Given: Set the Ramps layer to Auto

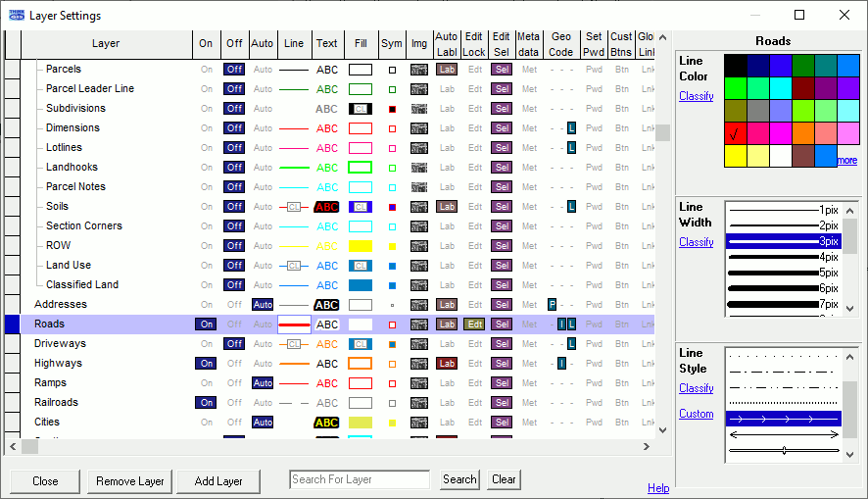Looking at the screenshot, I should 263,383.
